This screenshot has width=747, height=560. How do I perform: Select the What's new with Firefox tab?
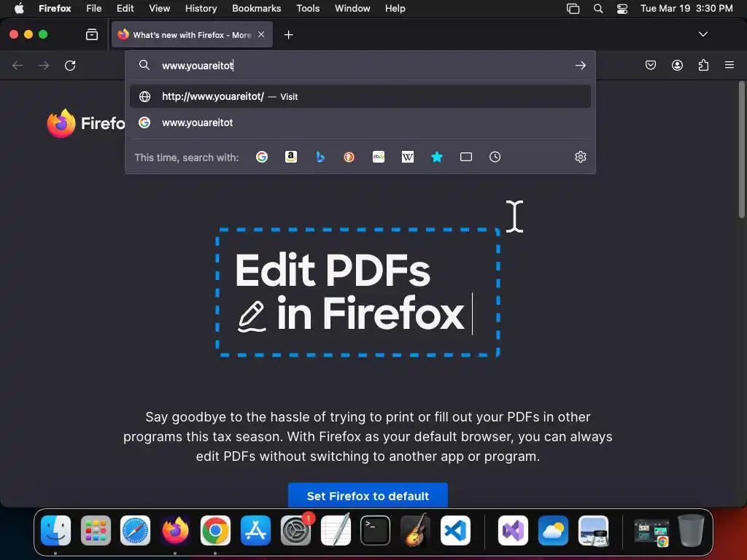(x=192, y=35)
